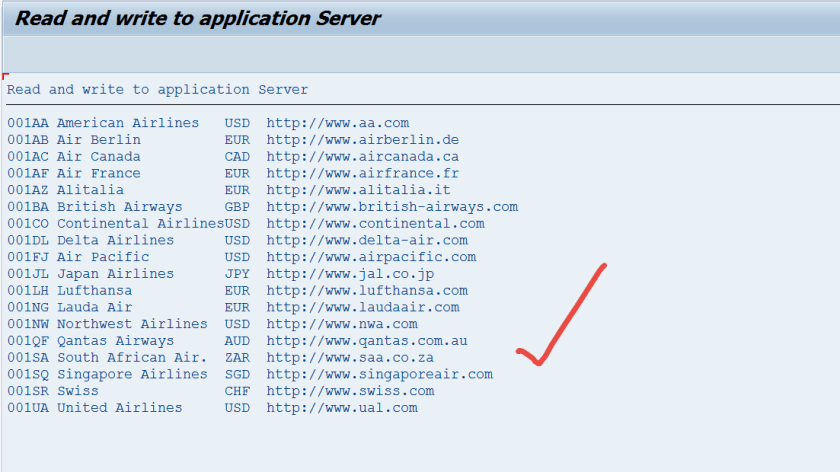Select the 'Qantas Airways' carrier name
Image resolution: width=840 pixels, height=472 pixels.
pos(115,341)
